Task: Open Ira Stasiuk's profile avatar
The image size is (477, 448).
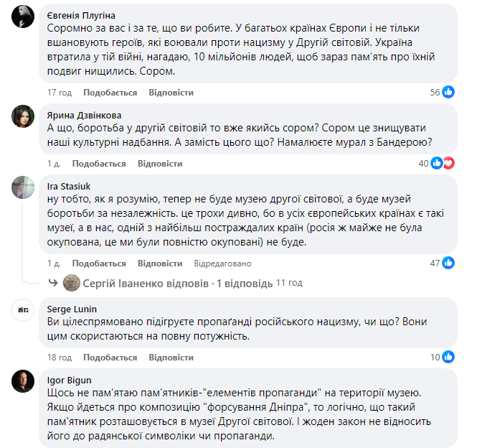Action: click(x=23, y=188)
